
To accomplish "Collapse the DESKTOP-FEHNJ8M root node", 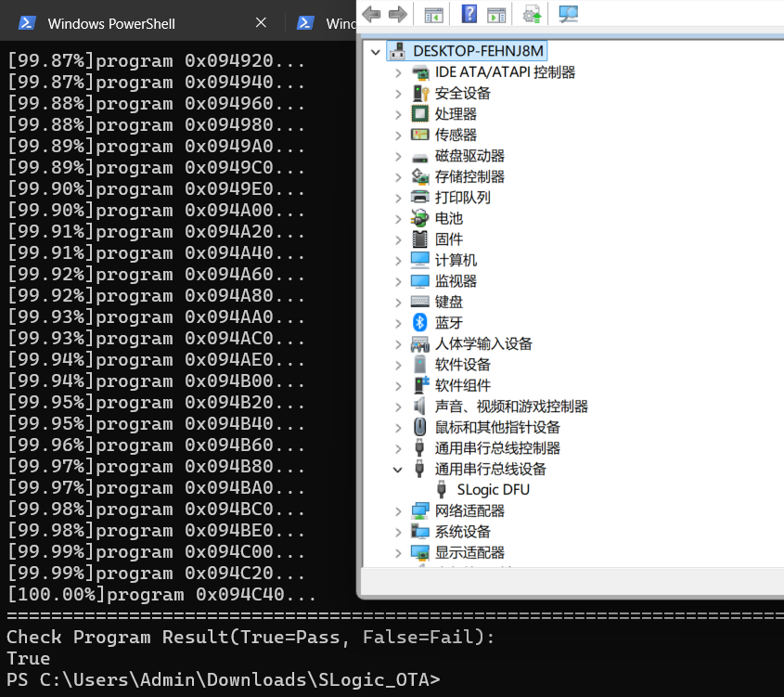I will point(376,51).
